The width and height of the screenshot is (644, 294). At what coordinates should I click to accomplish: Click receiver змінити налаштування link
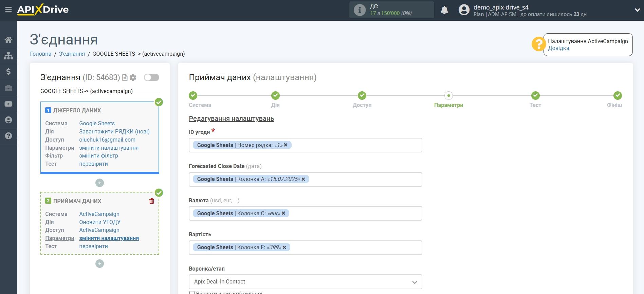coord(109,238)
